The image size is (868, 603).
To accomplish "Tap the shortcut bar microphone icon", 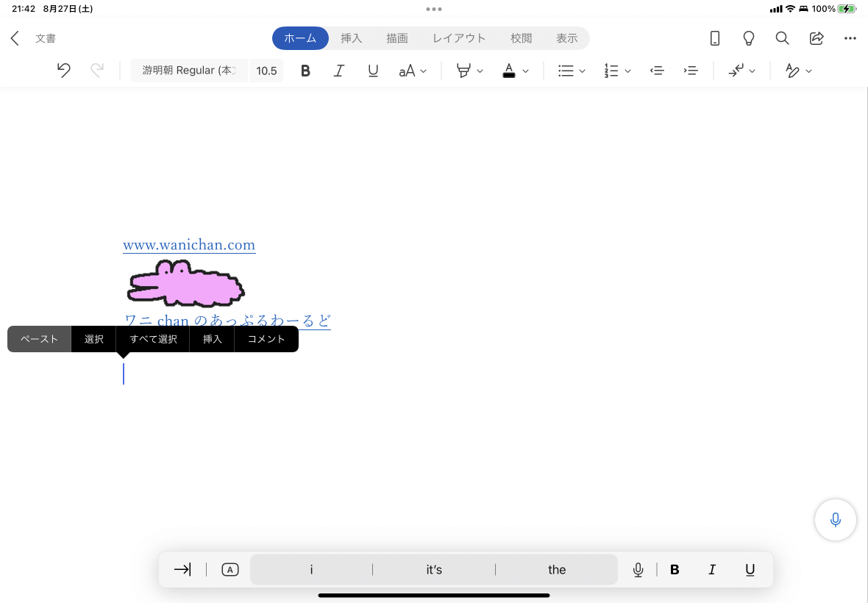I will click(638, 569).
